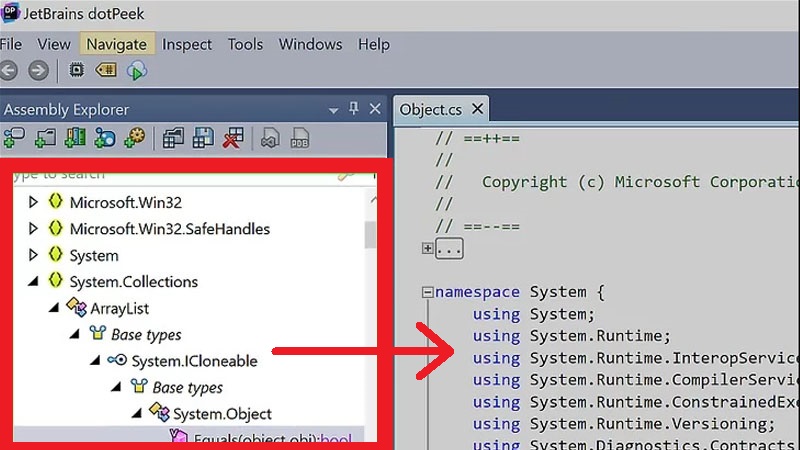800x450 pixels.
Task: Click the yellow tag toolbar icon
Action: click(x=106, y=70)
